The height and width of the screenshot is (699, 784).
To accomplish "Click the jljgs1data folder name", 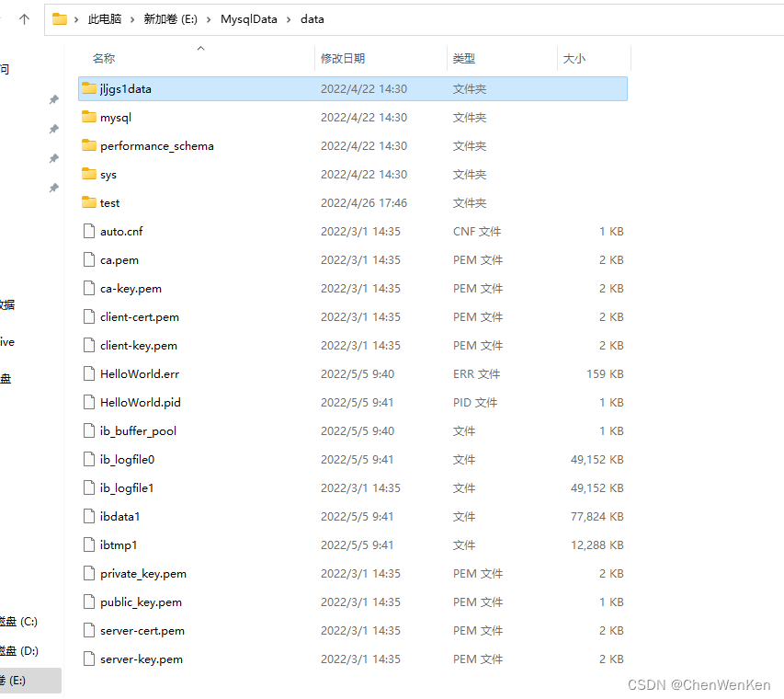I will (x=126, y=89).
